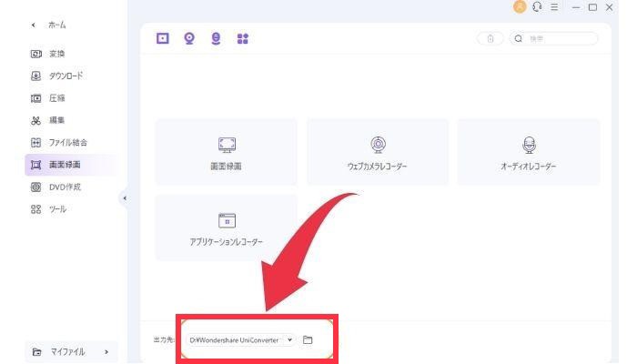Click the trash delete icon near search
The width and height of the screenshot is (637, 364).
[x=490, y=39]
